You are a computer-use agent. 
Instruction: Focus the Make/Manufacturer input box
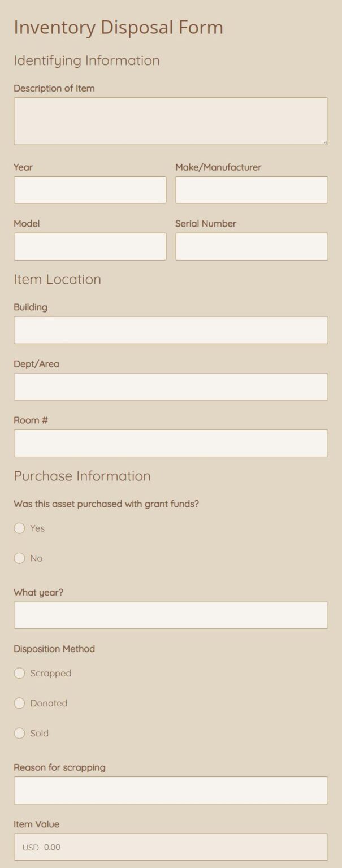click(252, 190)
